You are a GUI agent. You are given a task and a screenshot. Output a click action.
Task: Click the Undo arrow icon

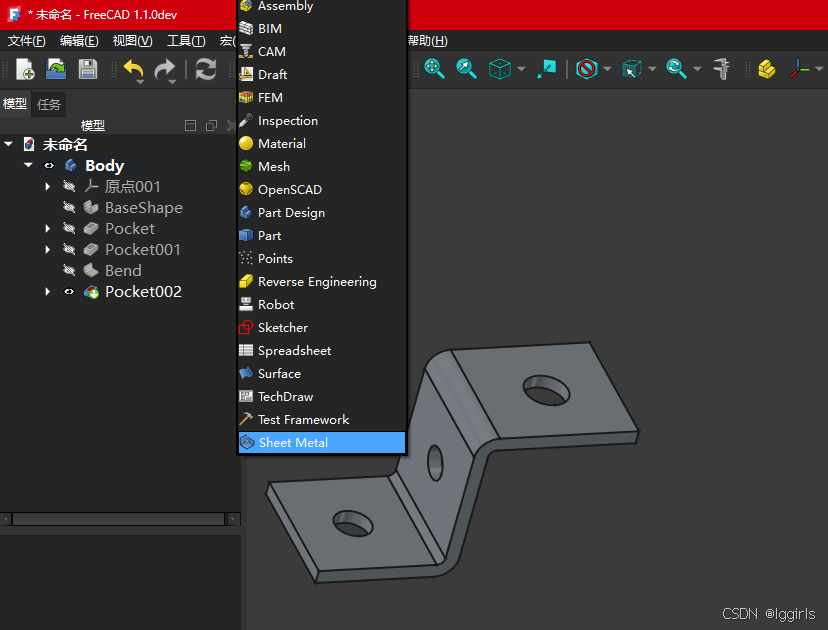134,69
